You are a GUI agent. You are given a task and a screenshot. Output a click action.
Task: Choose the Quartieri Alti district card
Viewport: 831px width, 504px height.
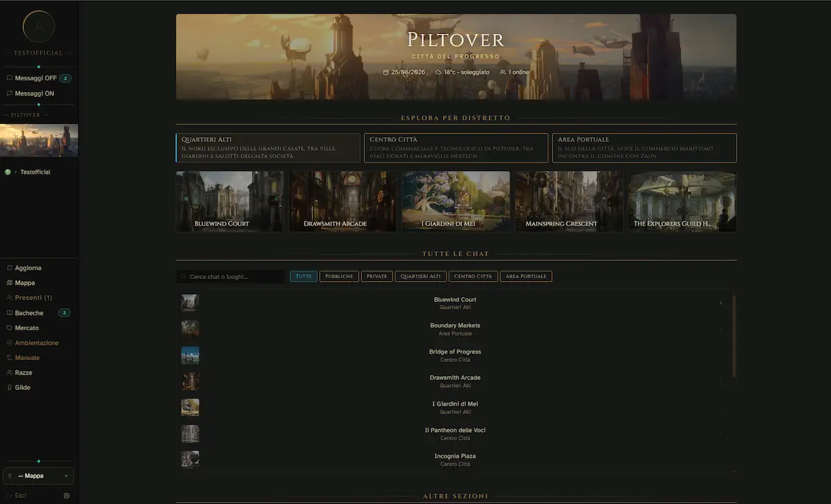[268, 147]
